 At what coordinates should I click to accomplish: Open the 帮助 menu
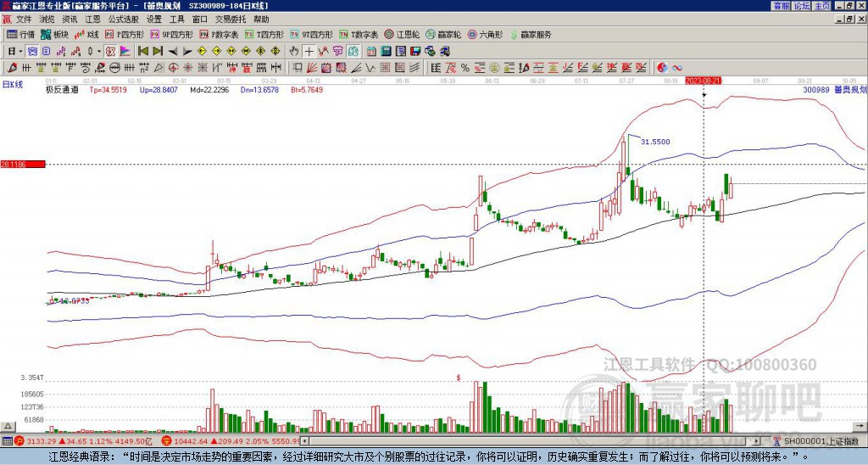coord(261,20)
